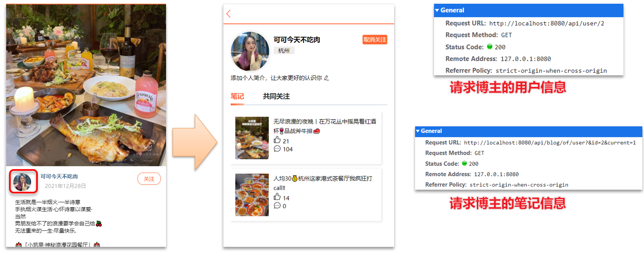
Task: Switch to the 共同关注 tab
Action: click(x=276, y=96)
